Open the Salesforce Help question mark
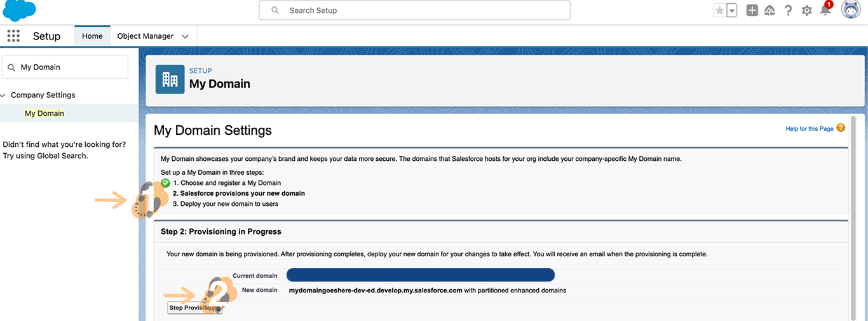The height and width of the screenshot is (321, 868). 788,10
